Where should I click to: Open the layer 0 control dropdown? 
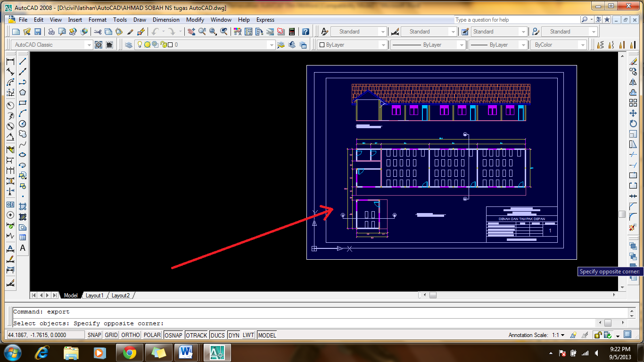coord(272,44)
